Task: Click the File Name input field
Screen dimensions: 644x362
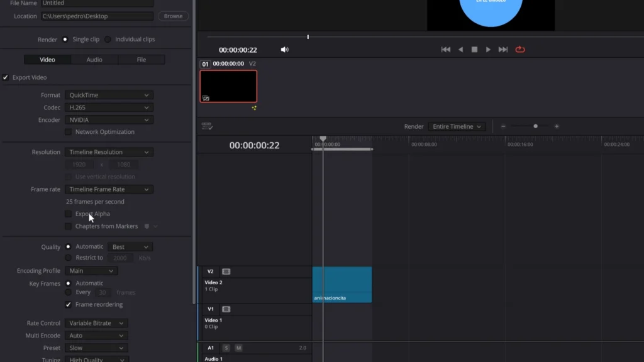Action: coord(97,3)
